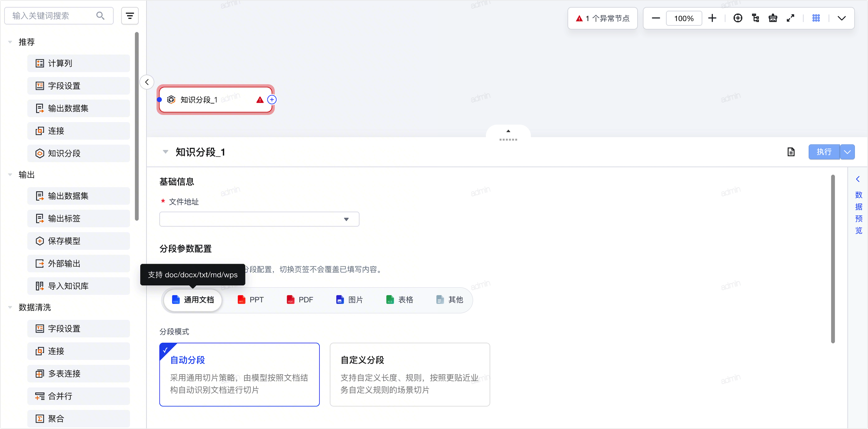Add 多表连接 operator from 数据清洗
868x429 pixels.
(79, 374)
